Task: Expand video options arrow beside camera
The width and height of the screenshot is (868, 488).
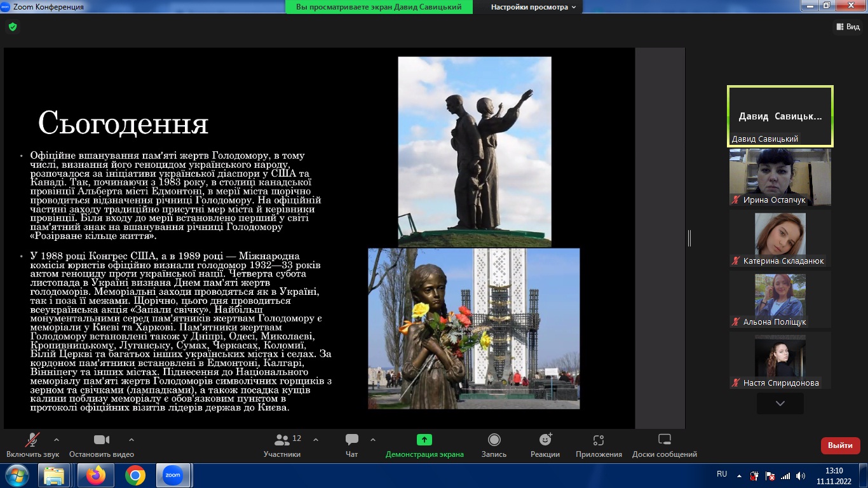Action: (132, 440)
